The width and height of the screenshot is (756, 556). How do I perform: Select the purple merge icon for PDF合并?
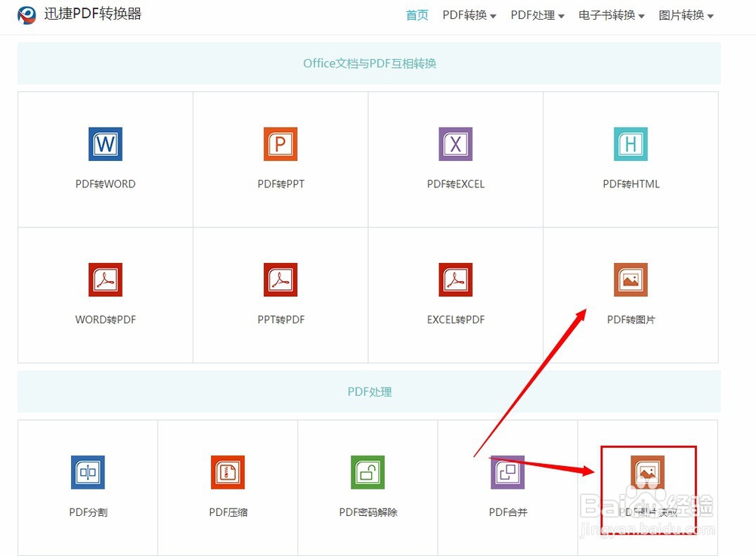coord(507,472)
